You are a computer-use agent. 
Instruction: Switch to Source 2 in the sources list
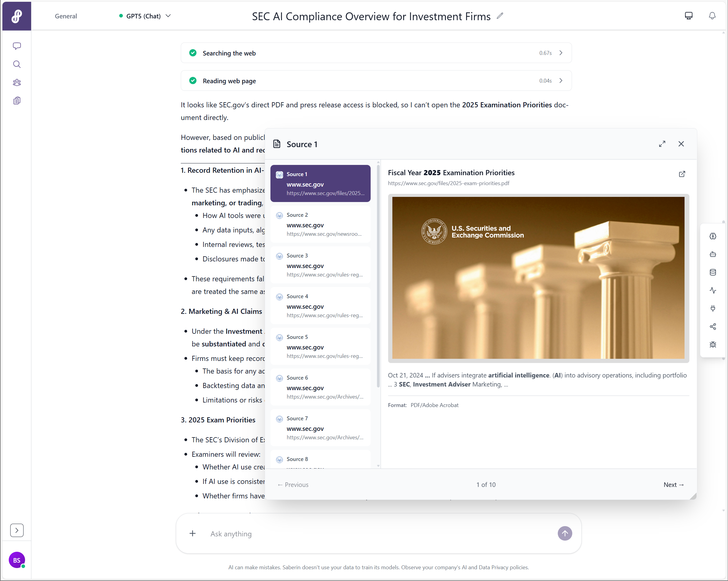point(320,224)
